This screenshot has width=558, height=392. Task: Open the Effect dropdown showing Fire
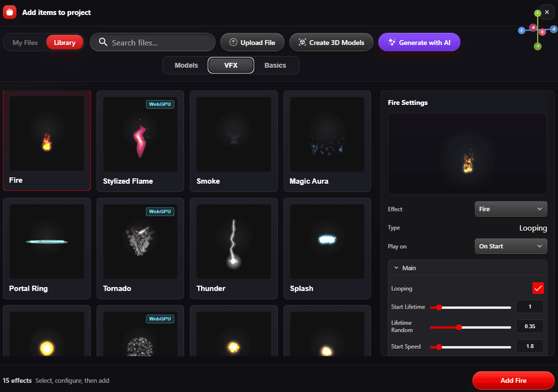(511, 209)
